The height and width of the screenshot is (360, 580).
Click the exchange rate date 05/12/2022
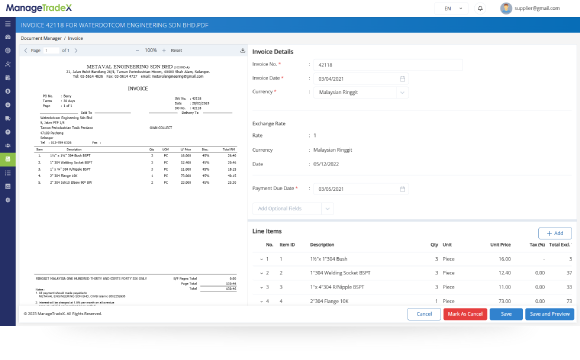326,164
